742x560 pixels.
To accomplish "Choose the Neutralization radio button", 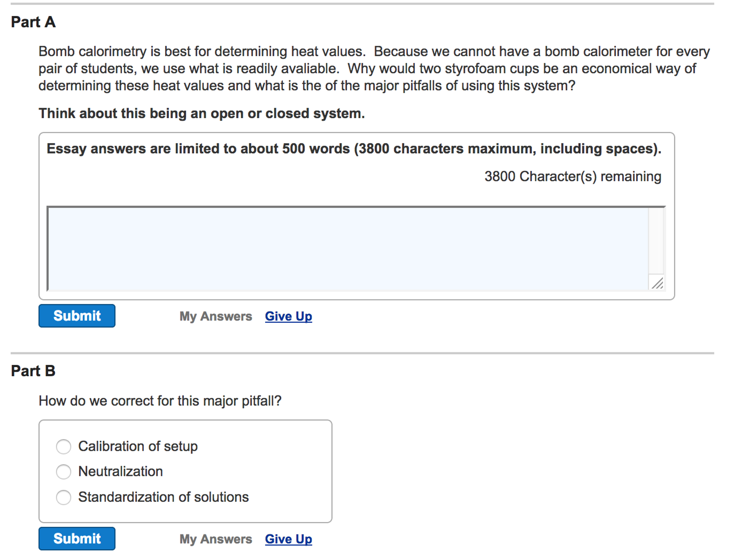I will pos(64,472).
